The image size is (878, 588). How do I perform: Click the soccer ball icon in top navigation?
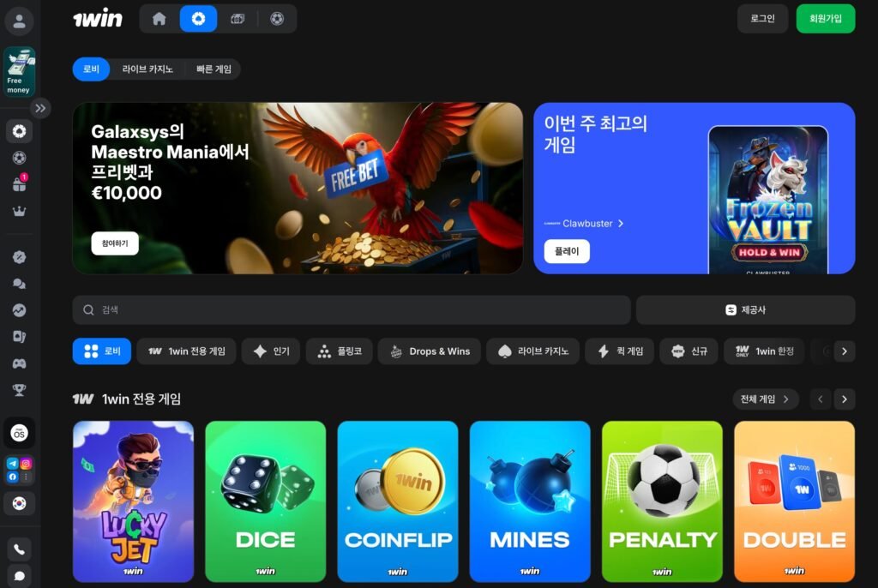point(276,19)
